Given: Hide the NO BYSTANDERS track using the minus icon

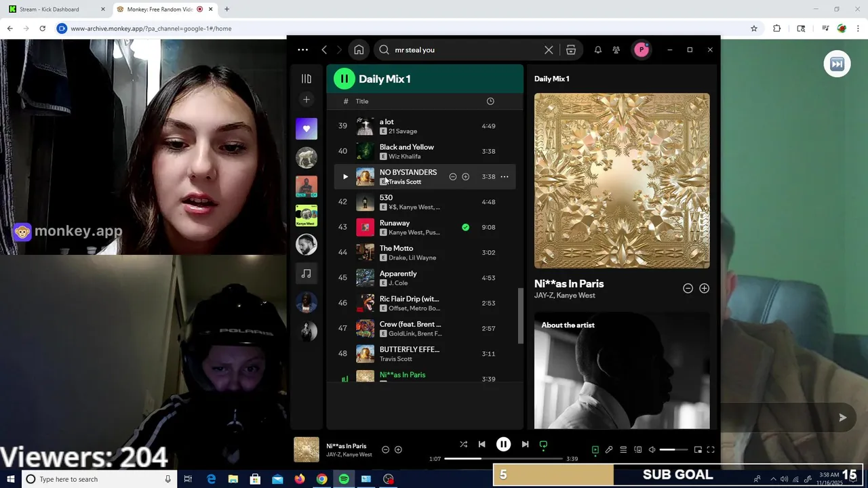Looking at the screenshot, I should point(453,177).
